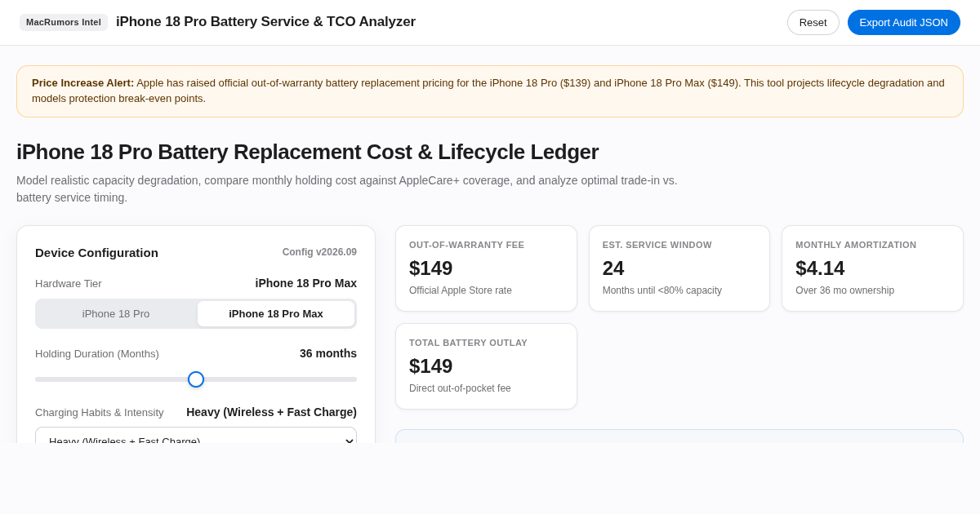The width and height of the screenshot is (980, 514).
Task: Select the iPhone 18 Pro Max tier
Action: coord(276,313)
